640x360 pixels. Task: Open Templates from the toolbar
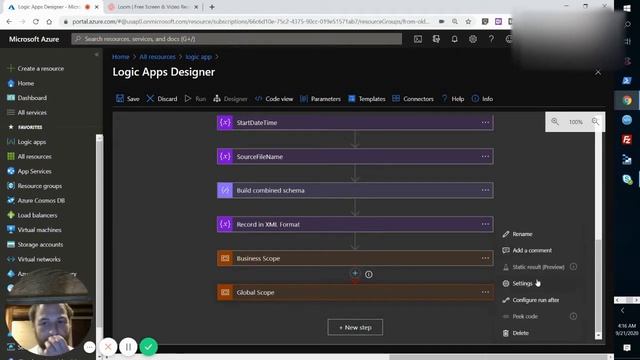click(367, 99)
